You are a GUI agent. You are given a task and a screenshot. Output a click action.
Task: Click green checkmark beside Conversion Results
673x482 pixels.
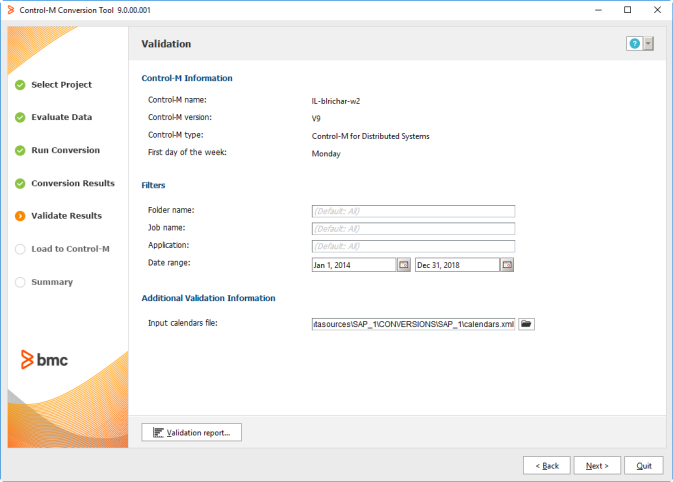click(x=20, y=184)
